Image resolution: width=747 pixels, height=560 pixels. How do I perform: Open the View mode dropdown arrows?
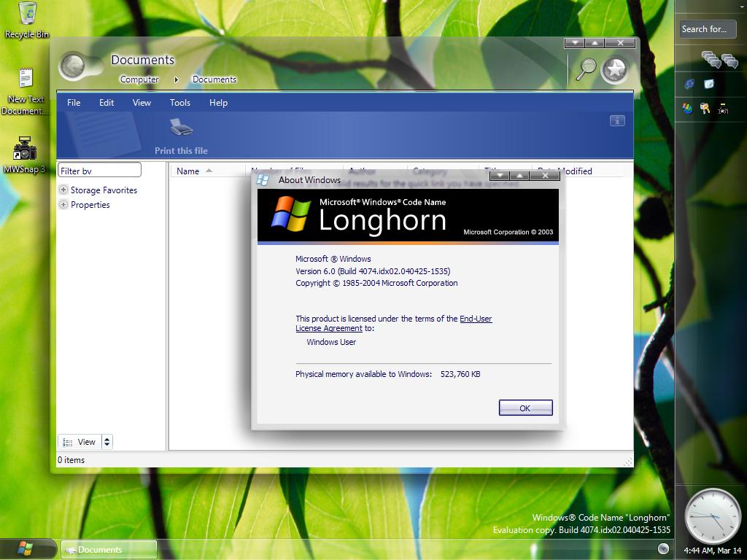107,441
